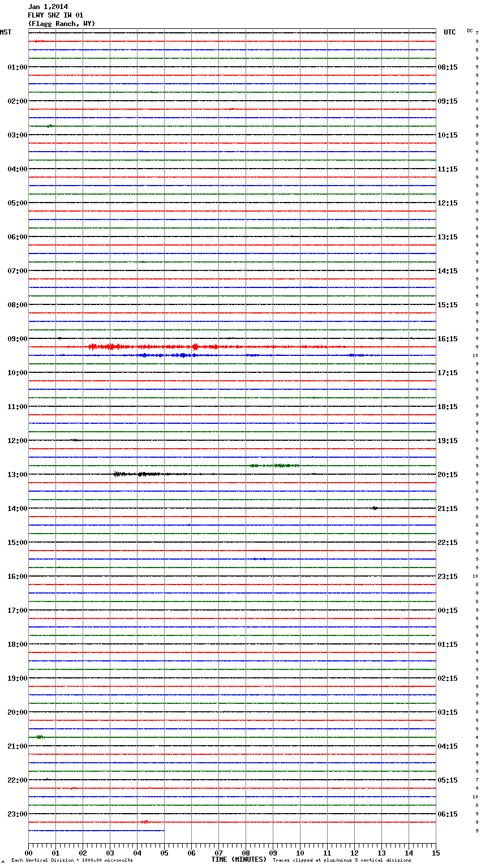Click the green burst above the 13:00 trace
Image resolution: width=481 pixels, height=868 pixels.
274,466
